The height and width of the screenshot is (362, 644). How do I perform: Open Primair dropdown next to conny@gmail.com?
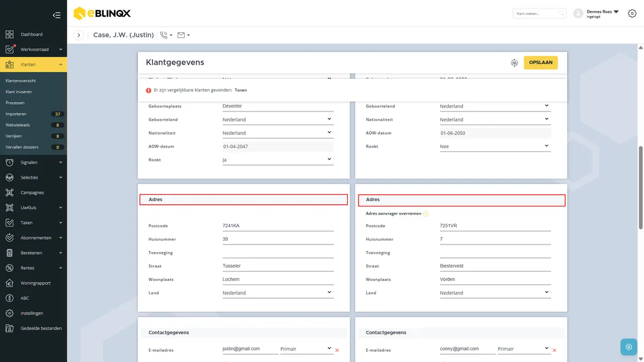coord(524,349)
